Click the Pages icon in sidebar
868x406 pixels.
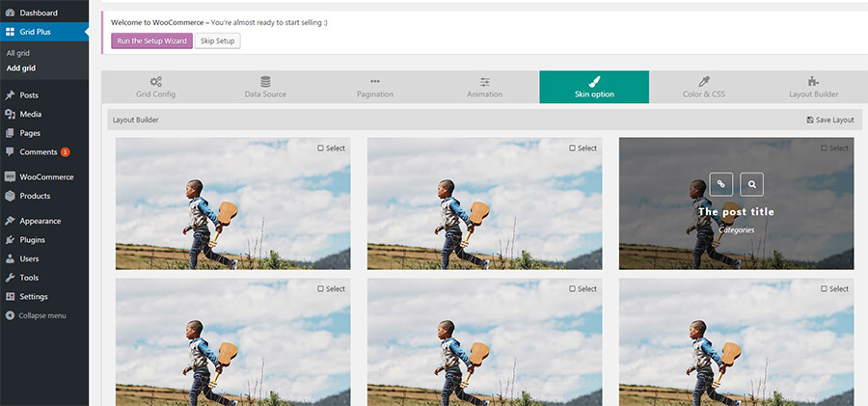[10, 133]
